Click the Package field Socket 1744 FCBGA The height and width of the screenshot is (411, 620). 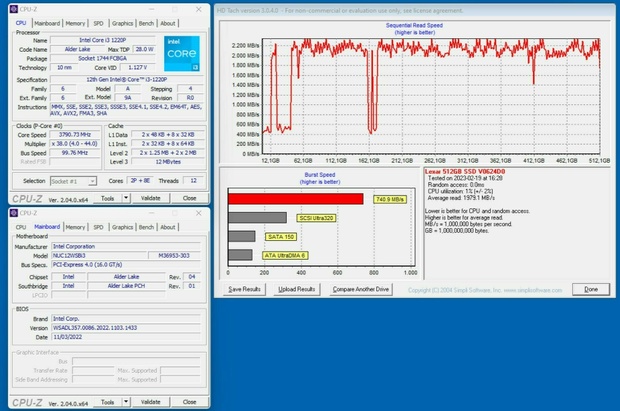[103, 59]
